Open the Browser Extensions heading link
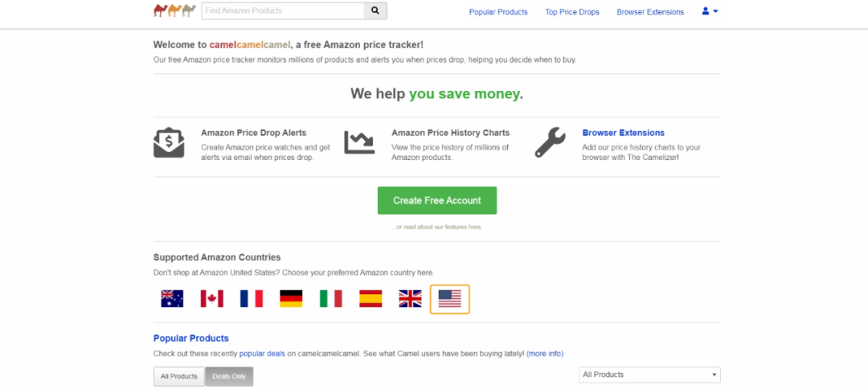This screenshot has height=390, width=868. 623,133
